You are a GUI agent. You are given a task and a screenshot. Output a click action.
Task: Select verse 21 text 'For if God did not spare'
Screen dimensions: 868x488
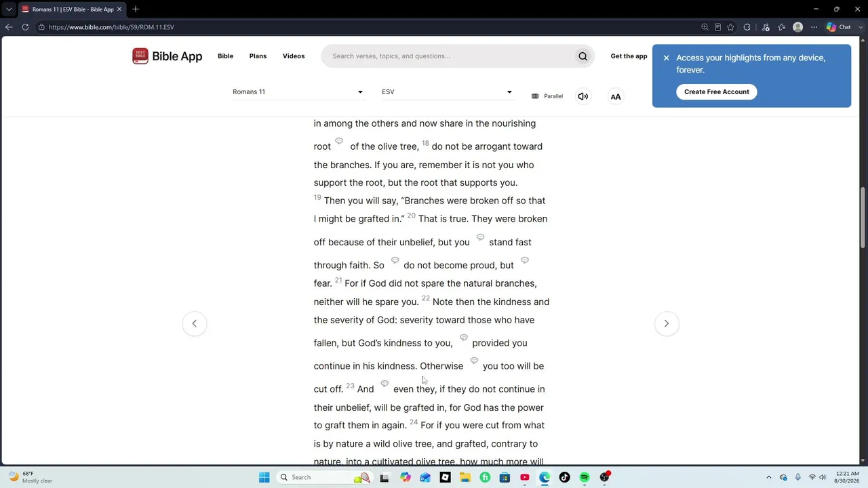(x=394, y=283)
